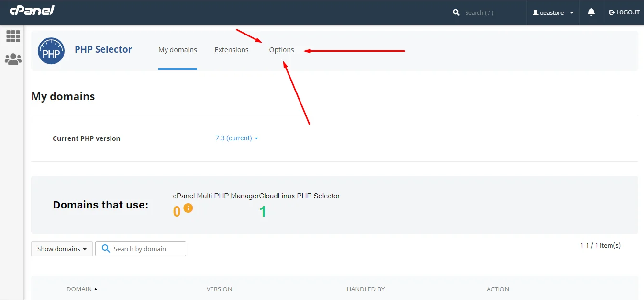This screenshot has height=300, width=644.
Task: Click the orange info icon beside 0
Action: pyautogui.click(x=188, y=208)
